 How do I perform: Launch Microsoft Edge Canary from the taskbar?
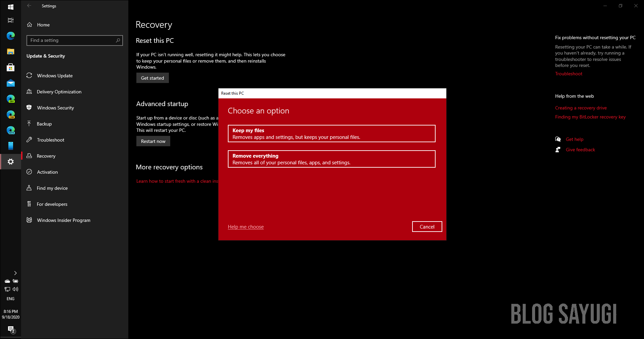point(10,114)
